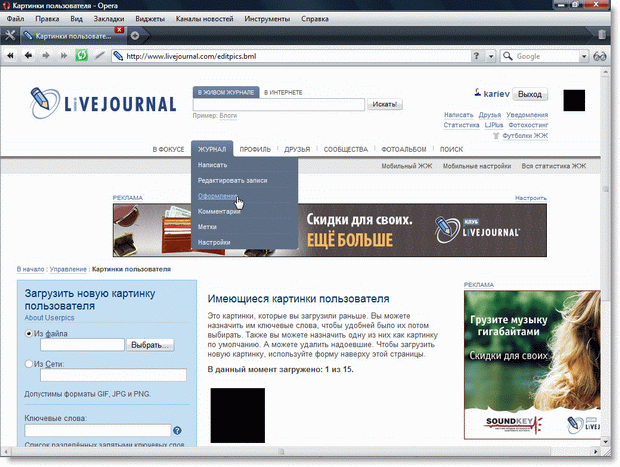Open the LJPlus link
The height and width of the screenshot is (467, 620).
click(x=494, y=125)
